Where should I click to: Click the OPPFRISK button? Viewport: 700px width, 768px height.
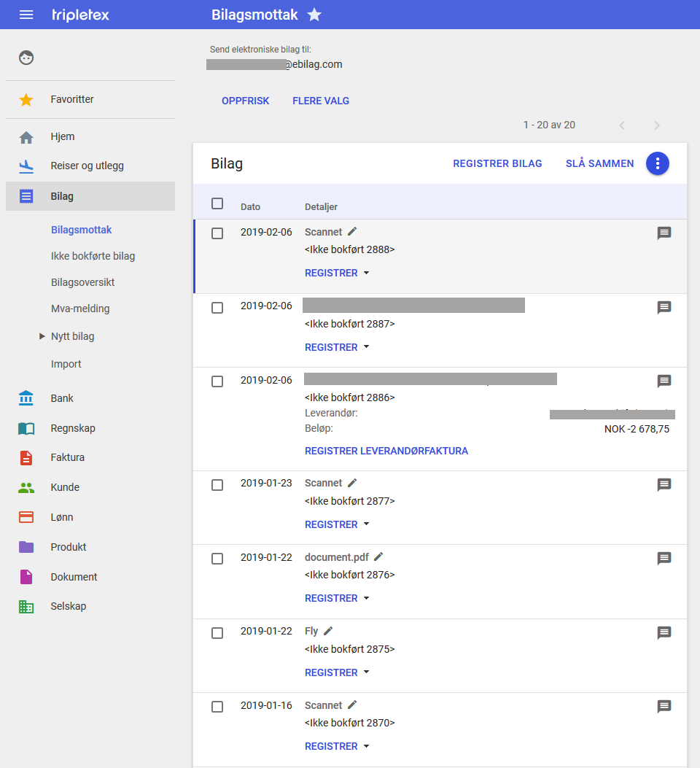(x=246, y=101)
